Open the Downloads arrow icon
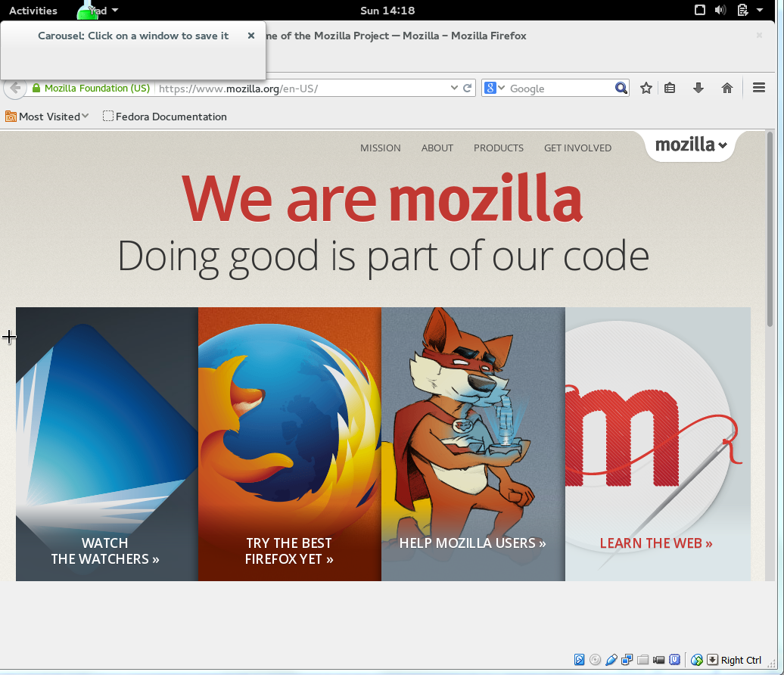Image resolution: width=784 pixels, height=675 pixels. point(698,89)
